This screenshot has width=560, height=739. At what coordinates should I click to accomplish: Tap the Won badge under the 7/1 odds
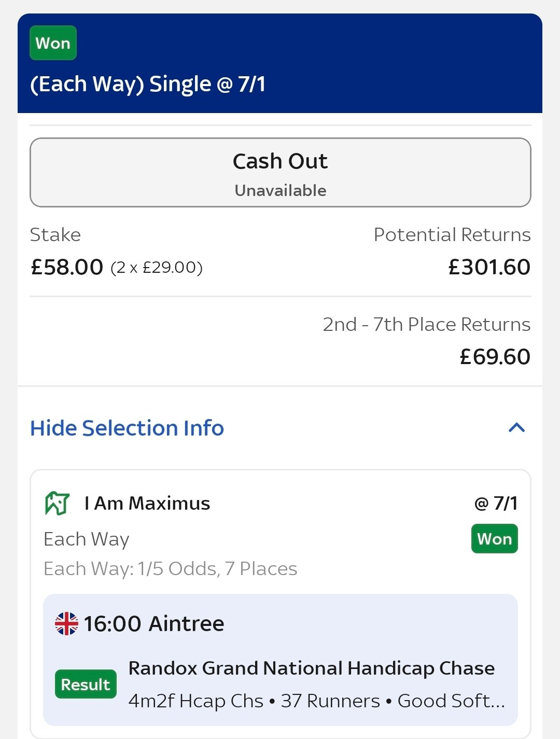[494, 539]
